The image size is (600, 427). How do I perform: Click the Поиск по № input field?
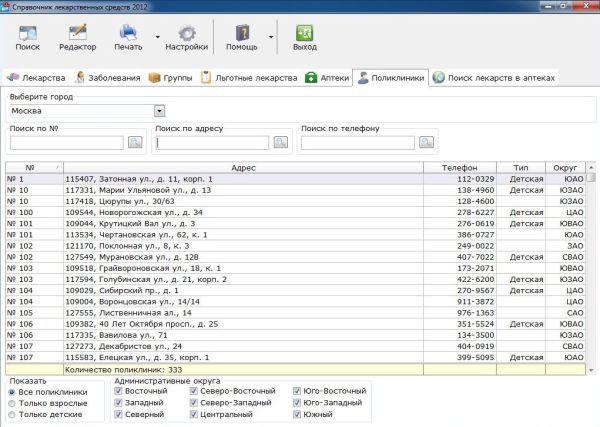click(67, 143)
